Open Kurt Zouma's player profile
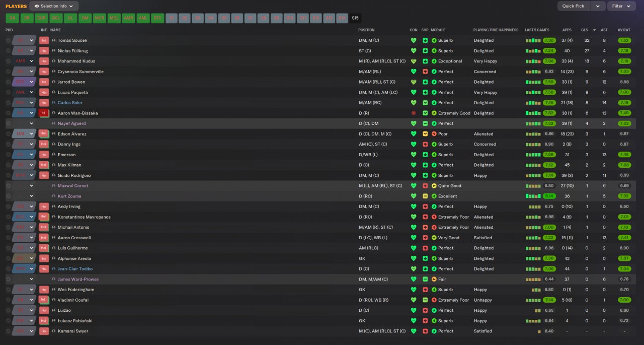Image resolution: width=644 pixels, height=345 pixels. click(69, 196)
